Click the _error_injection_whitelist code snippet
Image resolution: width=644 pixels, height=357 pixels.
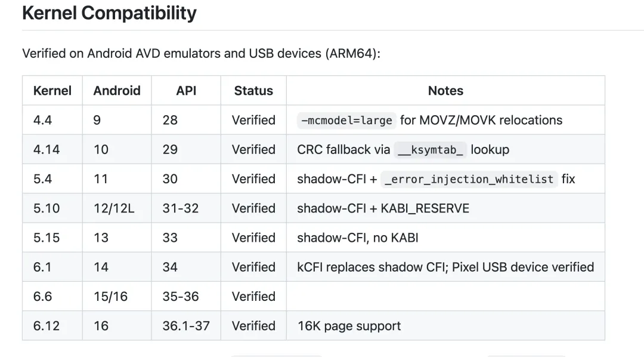tap(469, 179)
